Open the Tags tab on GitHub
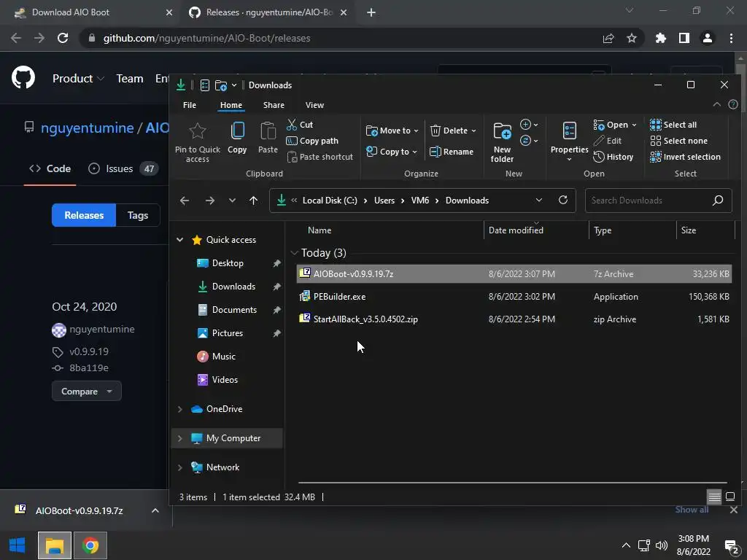The image size is (747, 560). pyautogui.click(x=138, y=215)
